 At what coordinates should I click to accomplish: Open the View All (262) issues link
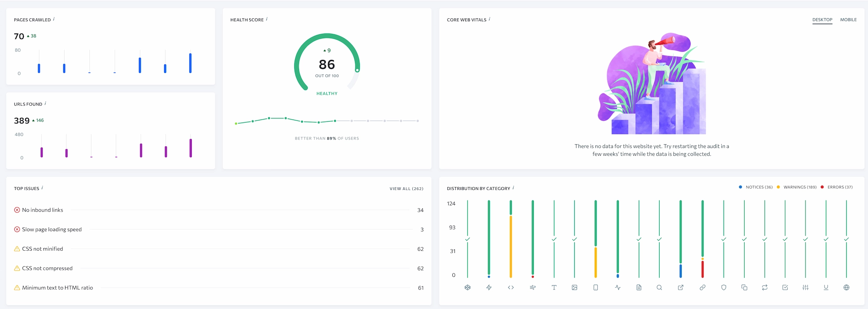[x=406, y=189]
